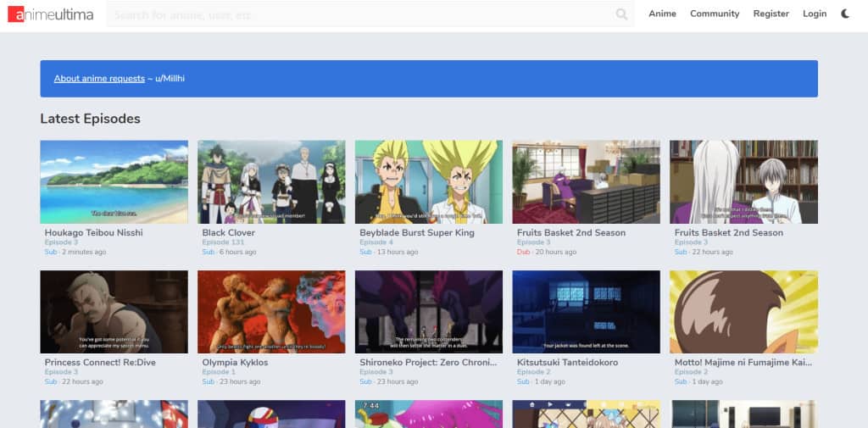
Task: Open Princess Connect! Re:Dive title link
Action: pyautogui.click(x=100, y=363)
